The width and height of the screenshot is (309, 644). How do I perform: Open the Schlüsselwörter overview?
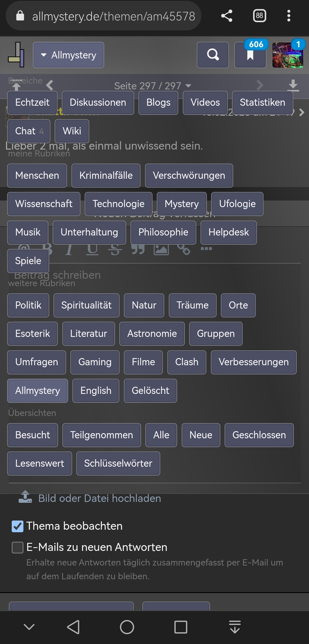118,464
